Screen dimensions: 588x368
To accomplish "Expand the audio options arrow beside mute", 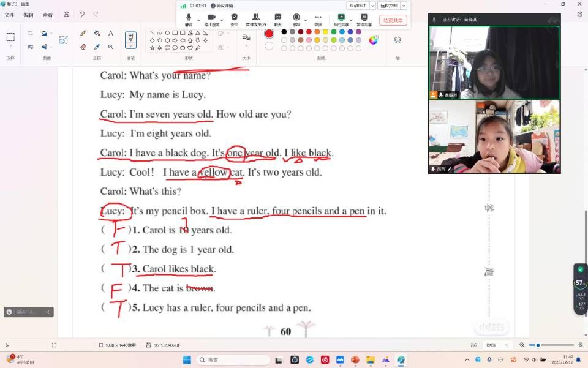I will [198, 20].
